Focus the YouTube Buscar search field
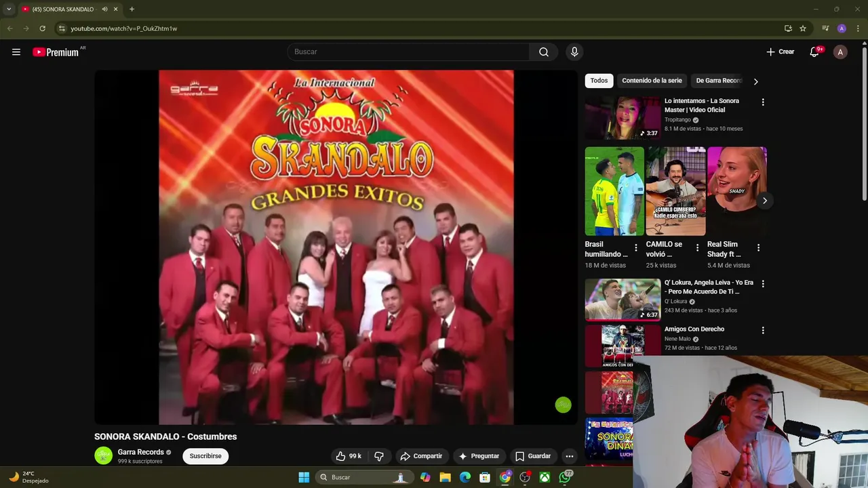Viewport: 868px width, 488px height. [408, 52]
